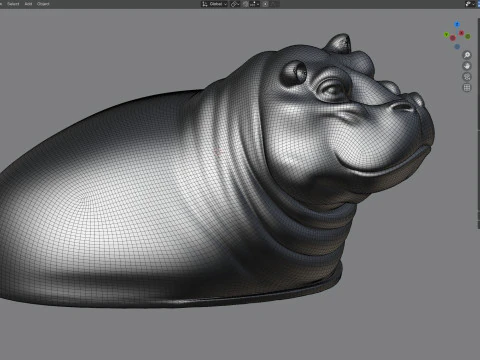
Task: Click the unlabeled red negative X handle
Action: pos(453,38)
